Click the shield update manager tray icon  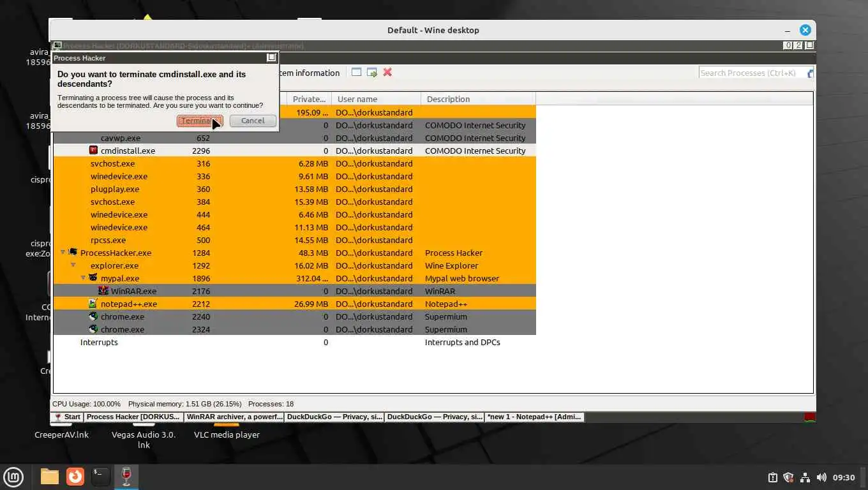point(788,477)
